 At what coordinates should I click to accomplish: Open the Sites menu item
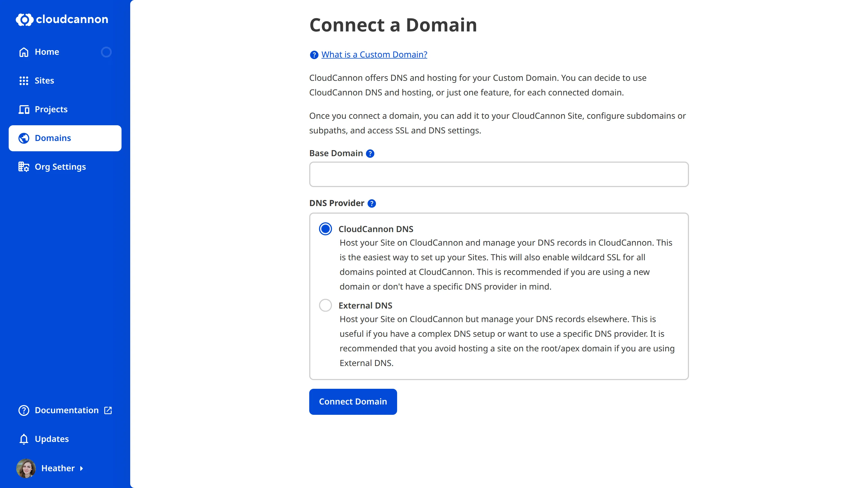[65, 81]
